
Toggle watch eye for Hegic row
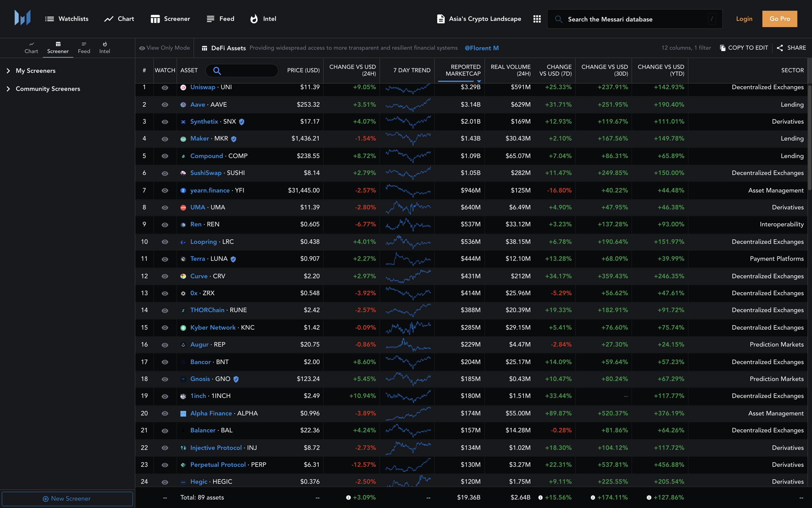pyautogui.click(x=165, y=482)
